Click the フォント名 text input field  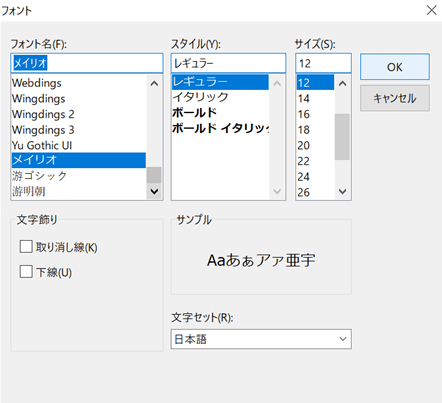[x=87, y=63]
